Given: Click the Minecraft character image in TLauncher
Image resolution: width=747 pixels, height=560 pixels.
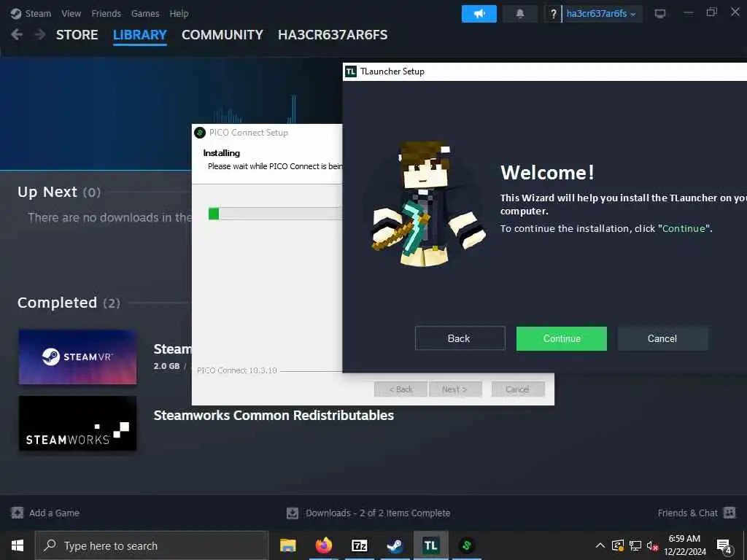Looking at the screenshot, I should (x=427, y=204).
